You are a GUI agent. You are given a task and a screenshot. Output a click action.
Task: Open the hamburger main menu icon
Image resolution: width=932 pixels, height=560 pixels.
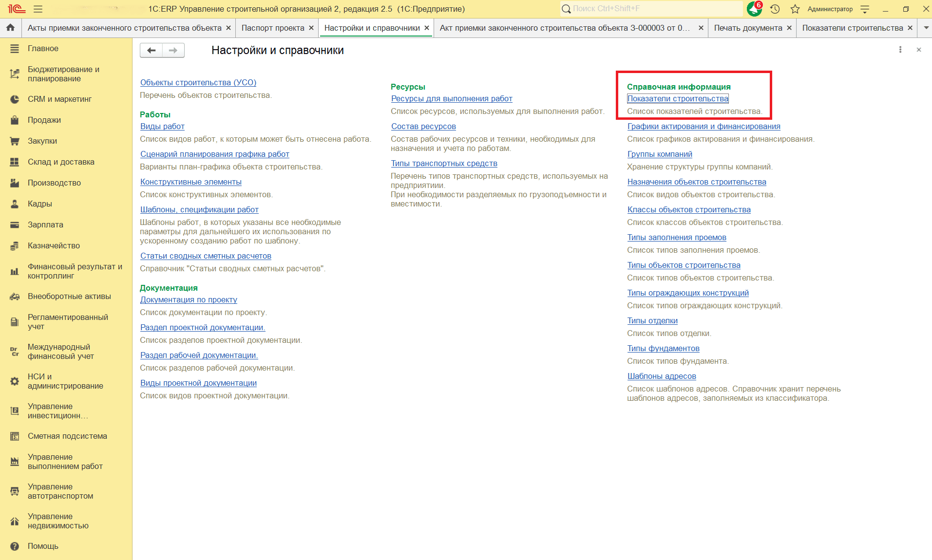coord(38,9)
